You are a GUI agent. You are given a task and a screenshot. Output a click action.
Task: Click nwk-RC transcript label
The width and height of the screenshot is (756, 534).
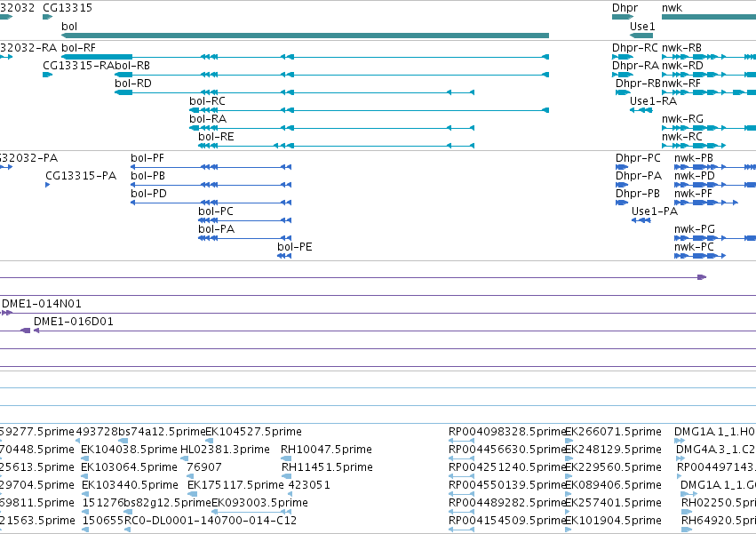point(681,137)
